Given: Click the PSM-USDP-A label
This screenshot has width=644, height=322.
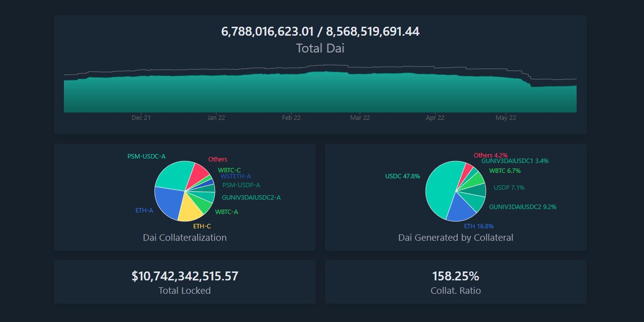Looking at the screenshot, I should click(241, 185).
